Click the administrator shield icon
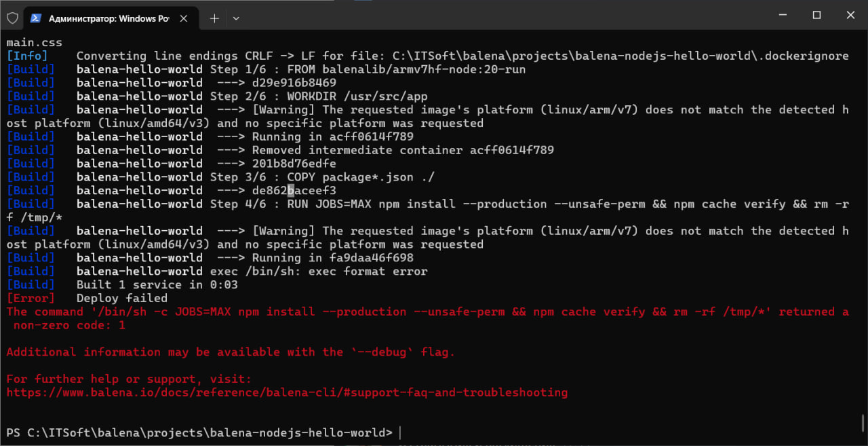The width and height of the screenshot is (868, 446). [12, 18]
